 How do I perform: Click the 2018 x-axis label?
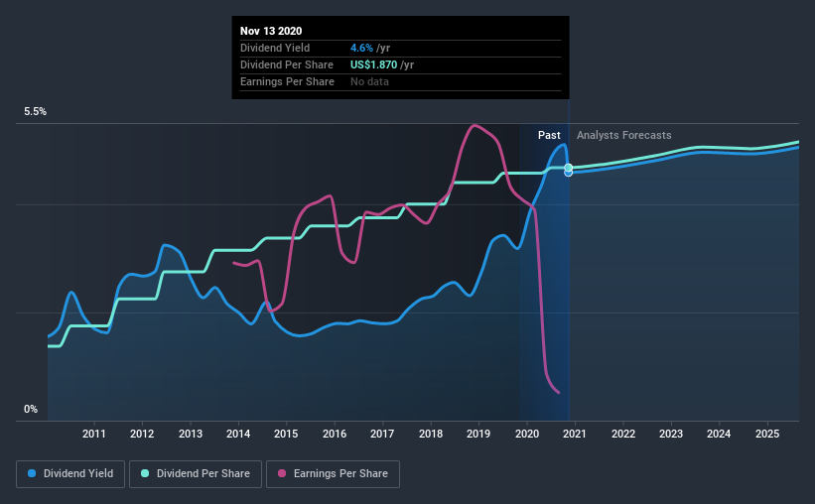431,434
